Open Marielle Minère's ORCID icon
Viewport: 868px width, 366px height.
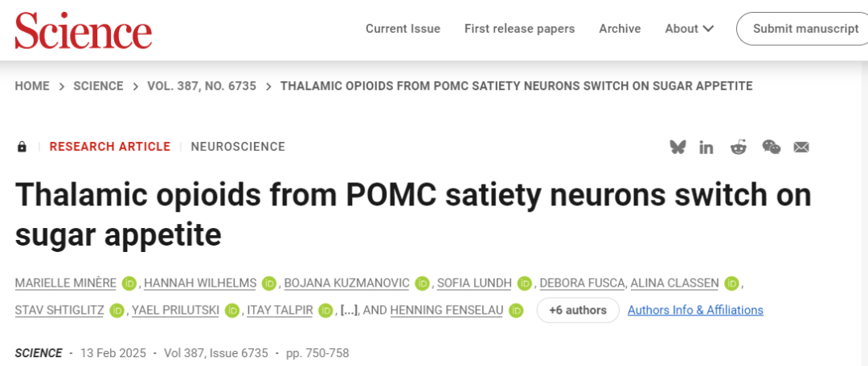(129, 283)
